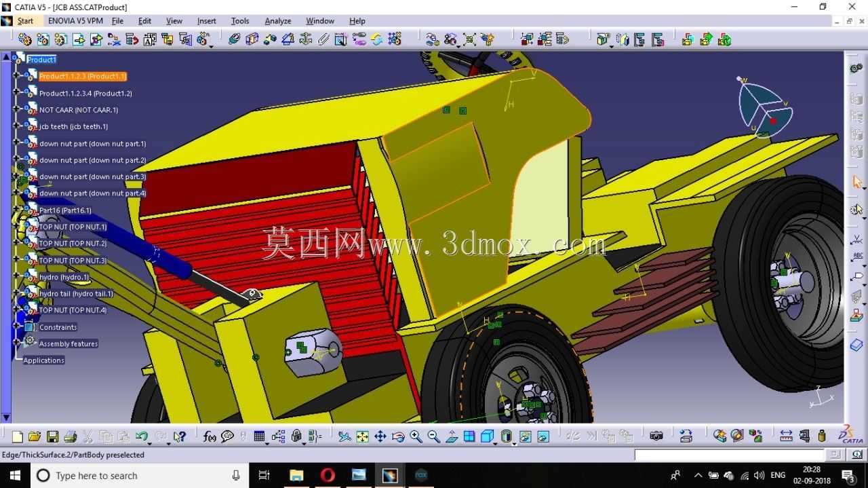This screenshot has width=868, height=488.
Task: Open a file with the Open folder icon
Action: pos(35,436)
